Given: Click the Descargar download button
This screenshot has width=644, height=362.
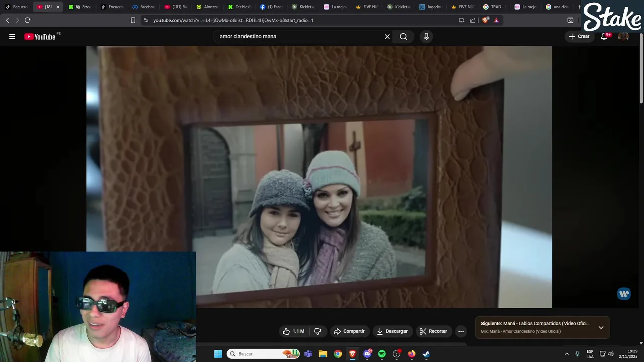Looking at the screenshot, I should 392,331.
